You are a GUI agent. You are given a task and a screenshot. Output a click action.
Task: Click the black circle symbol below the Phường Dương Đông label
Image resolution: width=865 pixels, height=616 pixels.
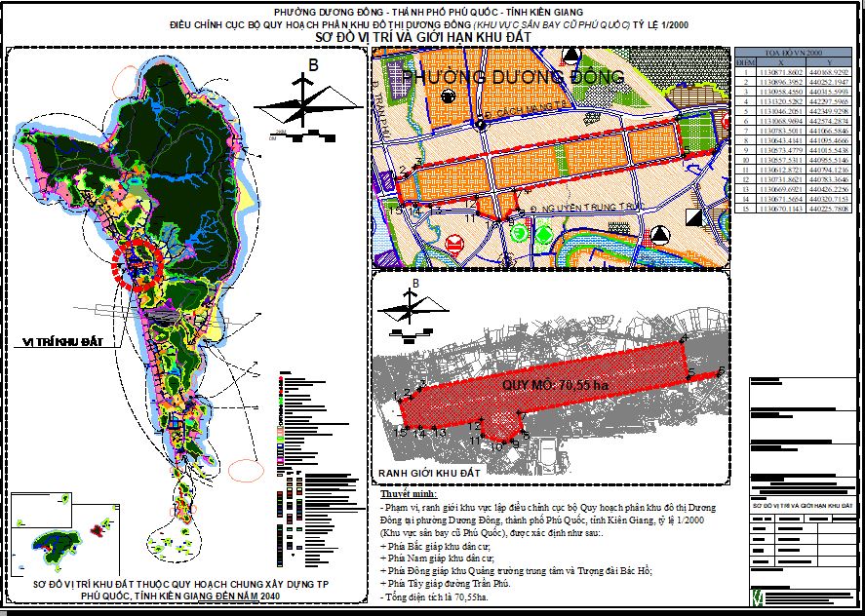click(x=449, y=96)
